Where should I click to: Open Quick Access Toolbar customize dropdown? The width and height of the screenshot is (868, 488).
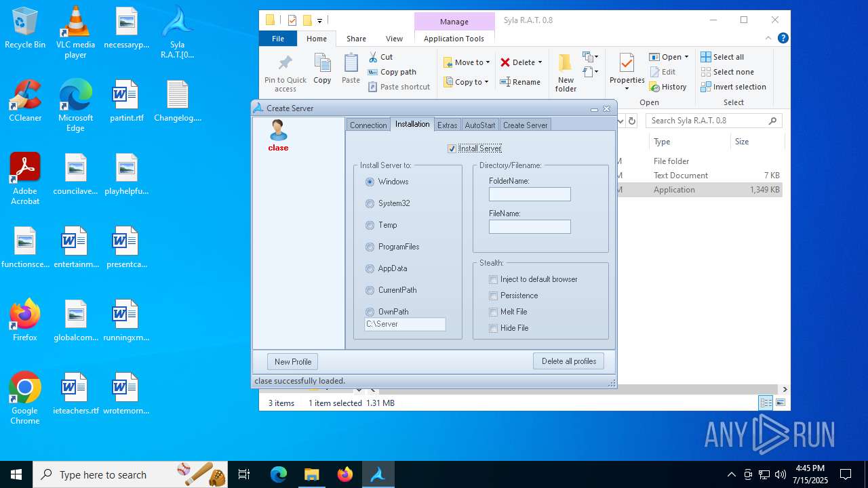coord(319,20)
